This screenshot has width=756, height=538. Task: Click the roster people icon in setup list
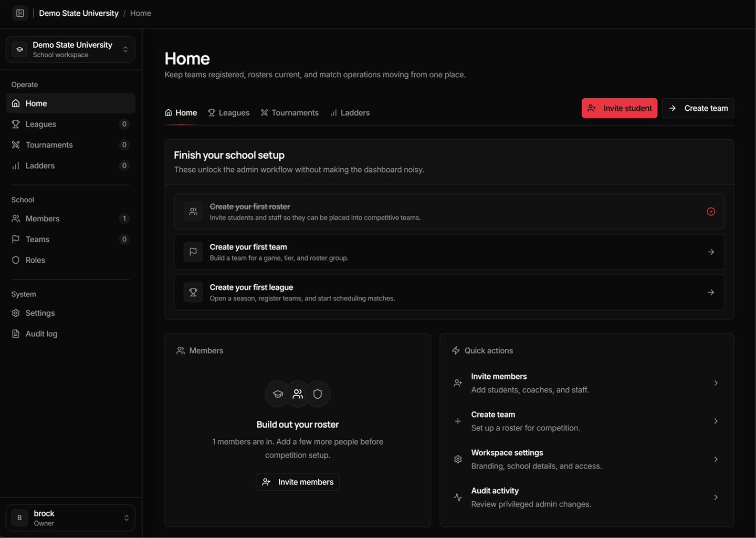pyautogui.click(x=193, y=212)
